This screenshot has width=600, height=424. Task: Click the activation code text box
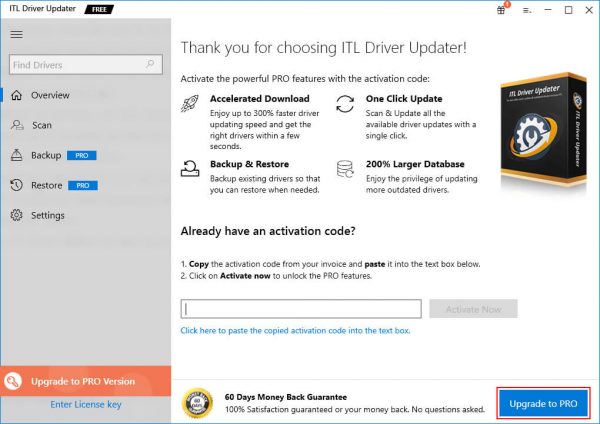click(x=301, y=309)
